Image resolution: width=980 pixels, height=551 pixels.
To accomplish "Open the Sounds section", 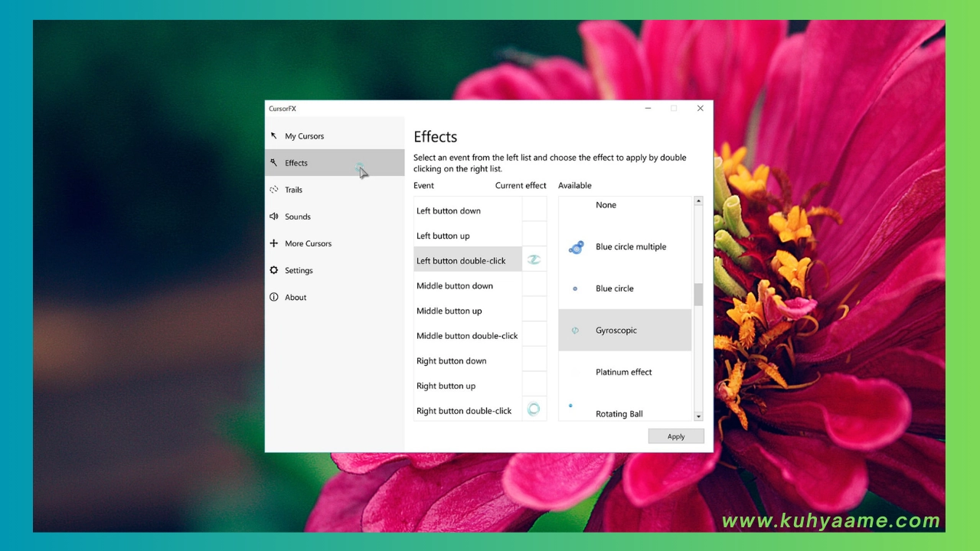I will [335, 217].
